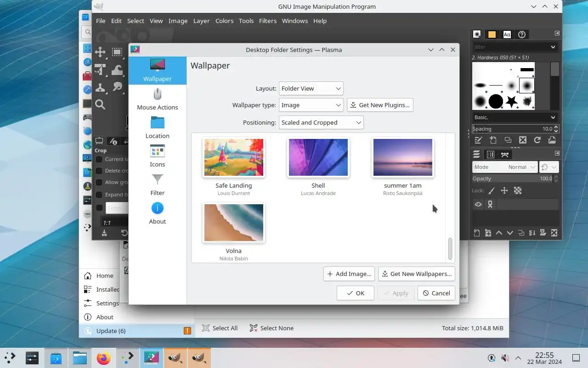Open Positioning dropdown showing Scaled and Cropped
Screen dimensions: 588x368
[321, 122]
